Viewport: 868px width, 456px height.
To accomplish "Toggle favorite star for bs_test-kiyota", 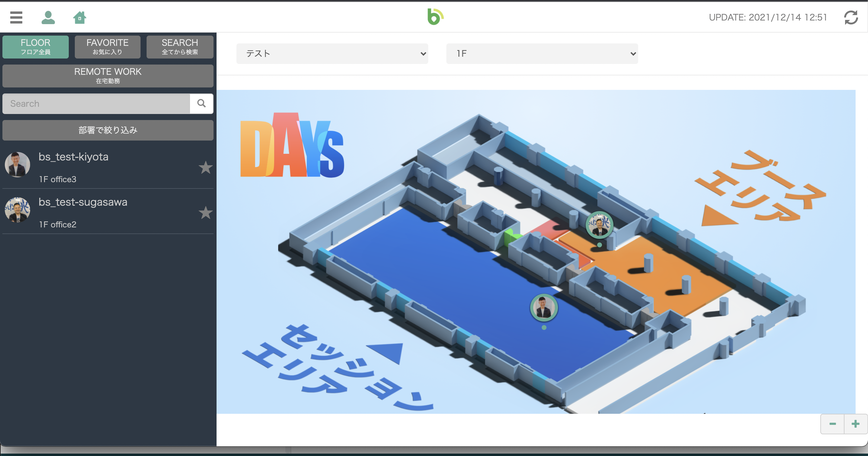I will click(x=205, y=167).
